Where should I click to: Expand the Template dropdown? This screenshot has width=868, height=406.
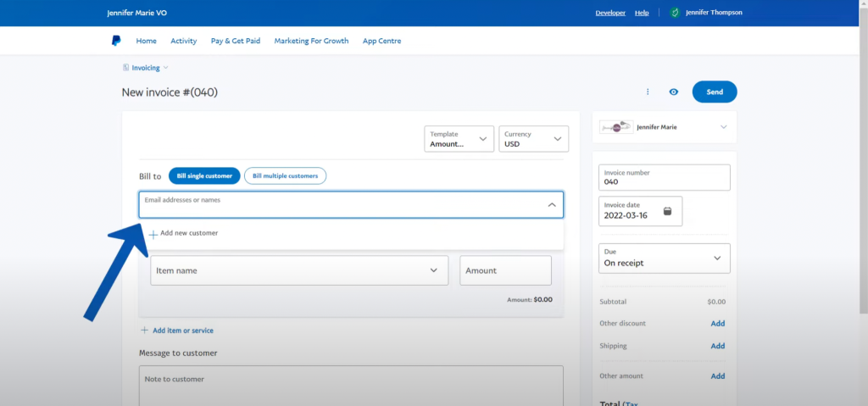coord(459,138)
